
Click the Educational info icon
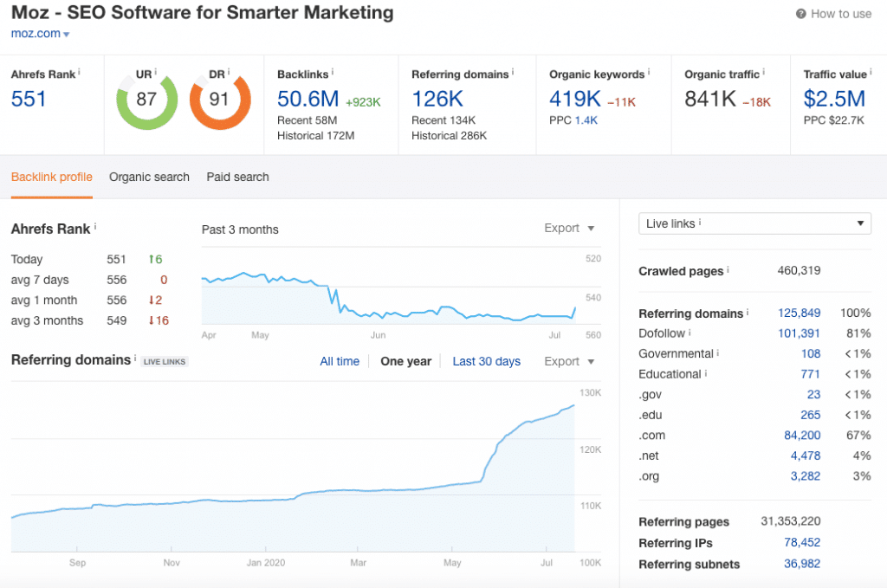(706, 372)
